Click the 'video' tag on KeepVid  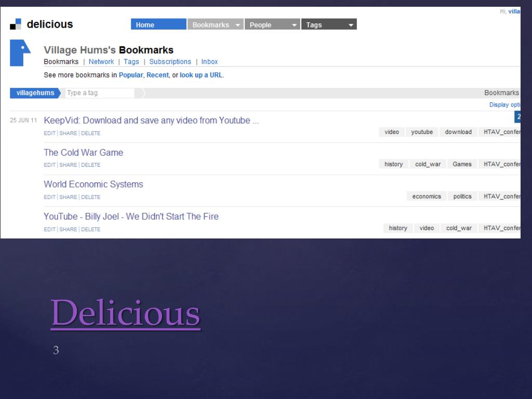click(x=392, y=132)
